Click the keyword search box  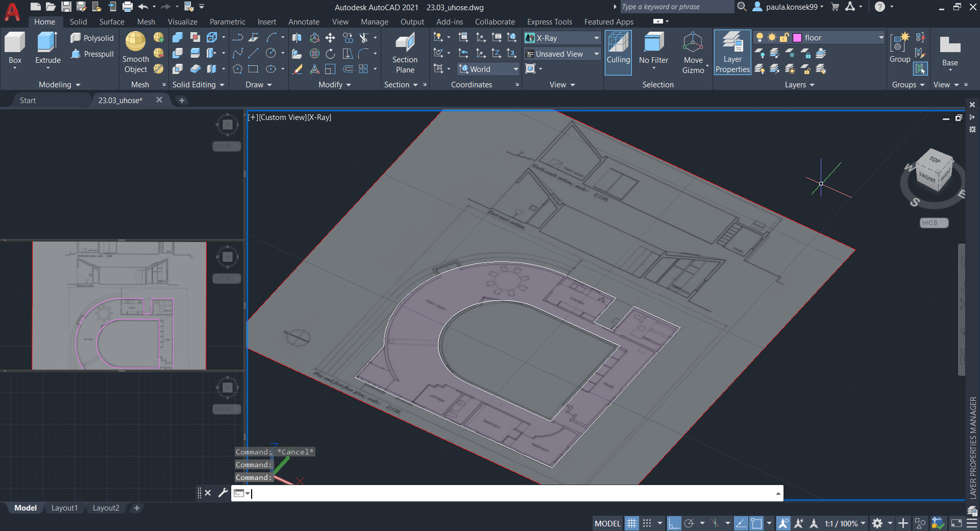[x=677, y=7]
